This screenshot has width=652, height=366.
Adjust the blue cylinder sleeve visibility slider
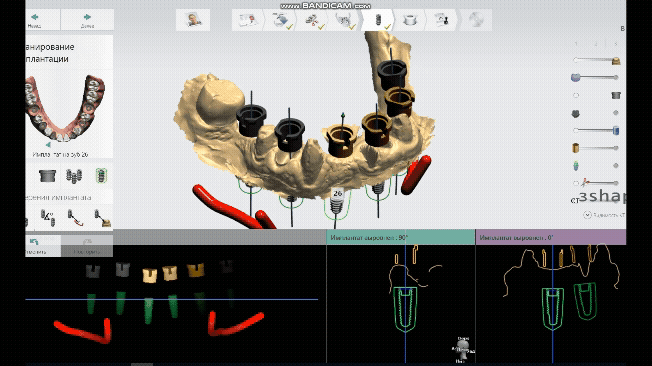(x=594, y=130)
